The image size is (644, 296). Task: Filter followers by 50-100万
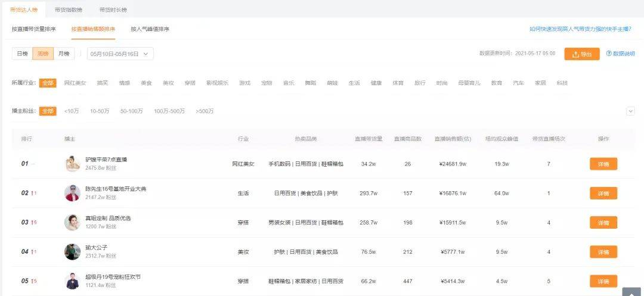[x=132, y=111]
